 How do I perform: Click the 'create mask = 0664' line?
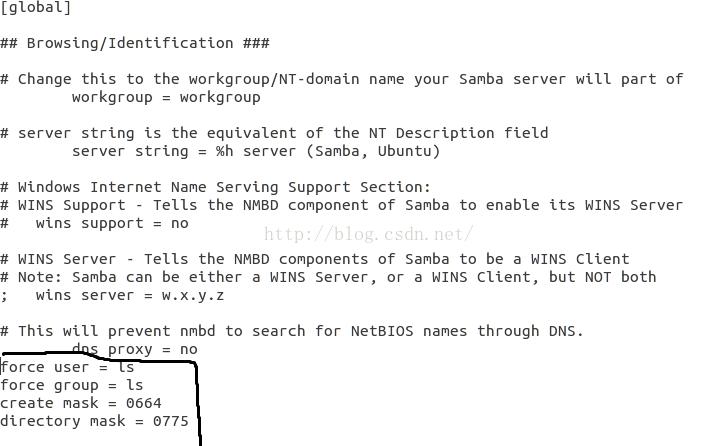[x=81, y=403]
